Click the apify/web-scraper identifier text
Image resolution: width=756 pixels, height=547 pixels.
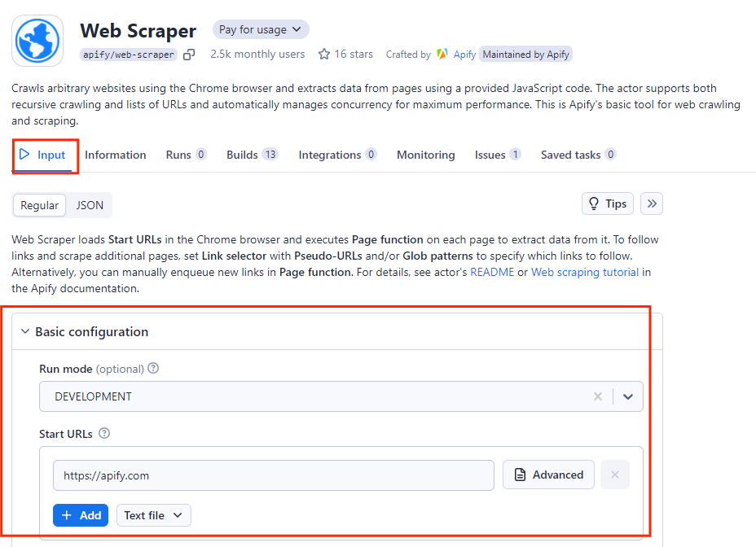128,55
